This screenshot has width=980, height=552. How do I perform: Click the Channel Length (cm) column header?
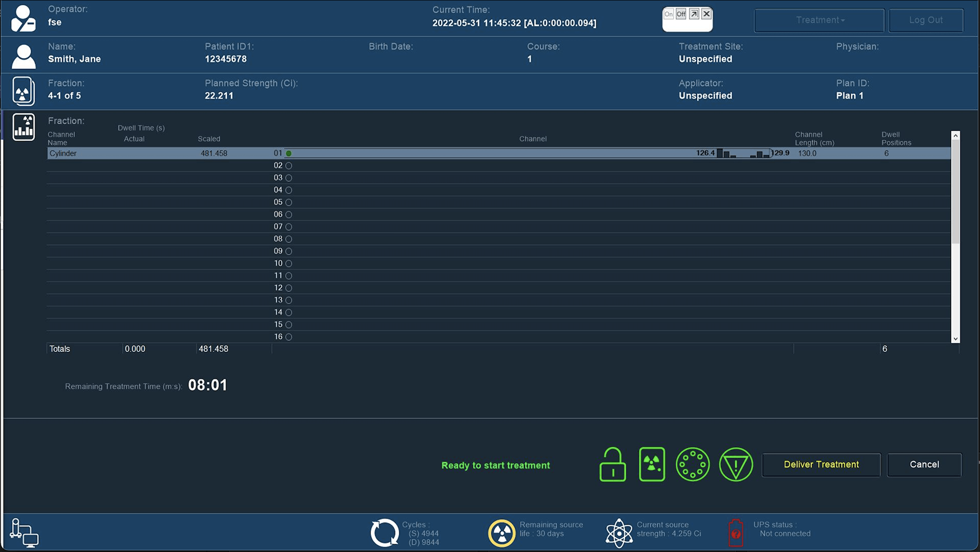[814, 139]
